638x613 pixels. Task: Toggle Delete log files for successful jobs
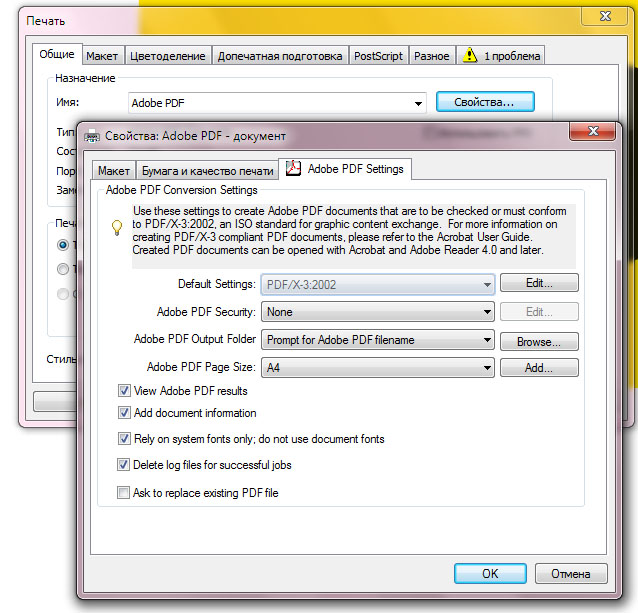[x=123, y=465]
